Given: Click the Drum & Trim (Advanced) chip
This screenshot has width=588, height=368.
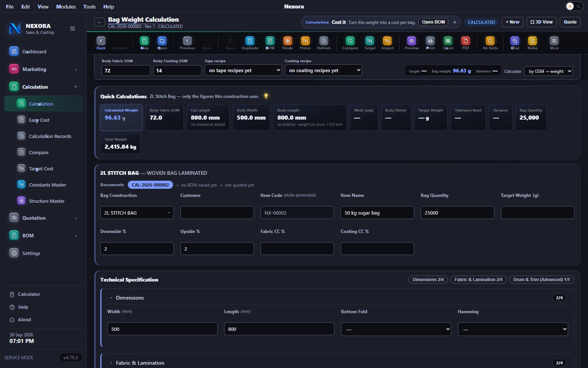Looking at the screenshot, I should [541, 280].
